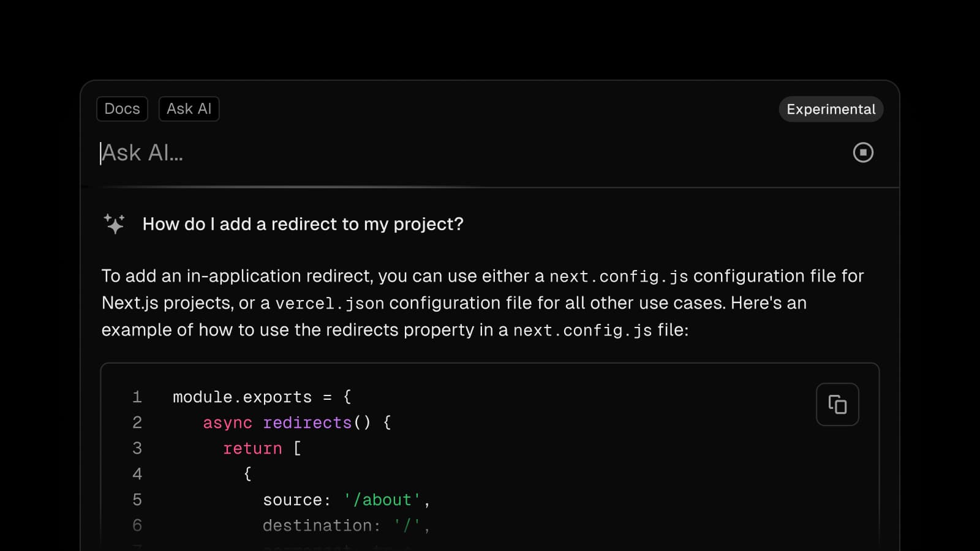
Task: Click the Experimental badge
Action: click(831, 109)
